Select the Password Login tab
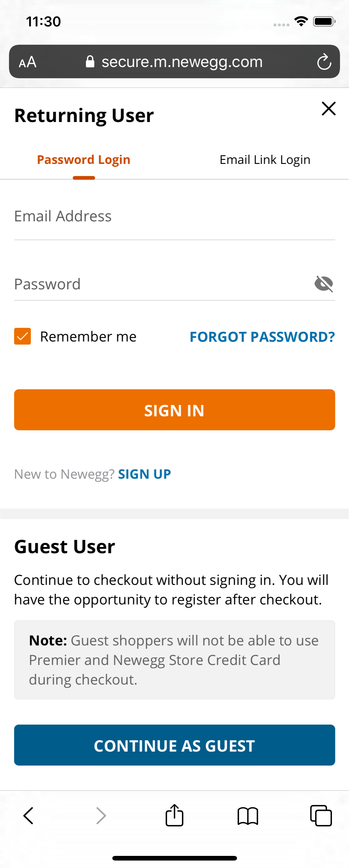This screenshot has height=868, width=349. (83, 159)
